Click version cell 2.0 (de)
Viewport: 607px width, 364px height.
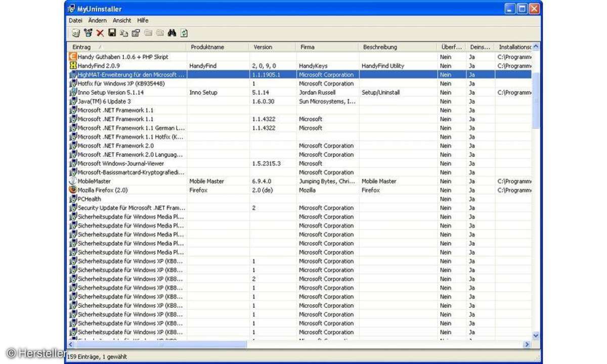point(262,190)
